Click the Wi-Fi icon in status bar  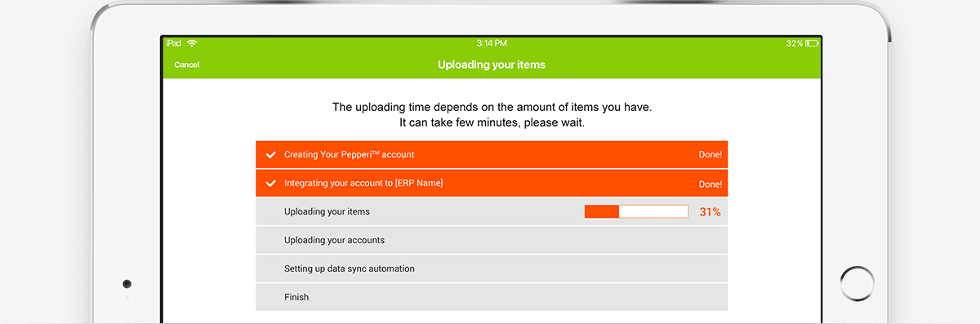point(192,42)
